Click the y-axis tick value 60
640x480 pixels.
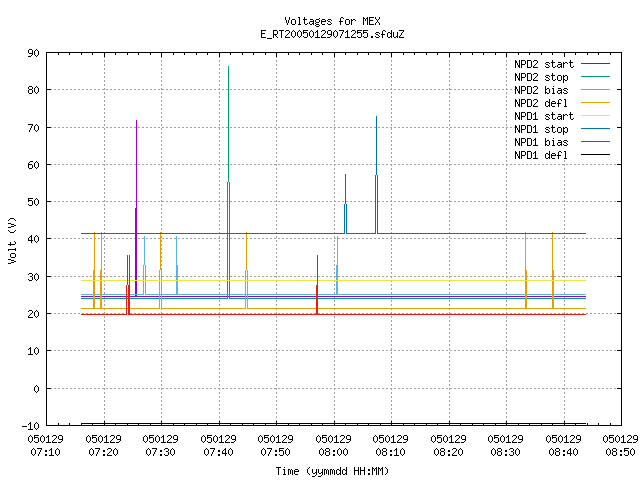coord(33,165)
